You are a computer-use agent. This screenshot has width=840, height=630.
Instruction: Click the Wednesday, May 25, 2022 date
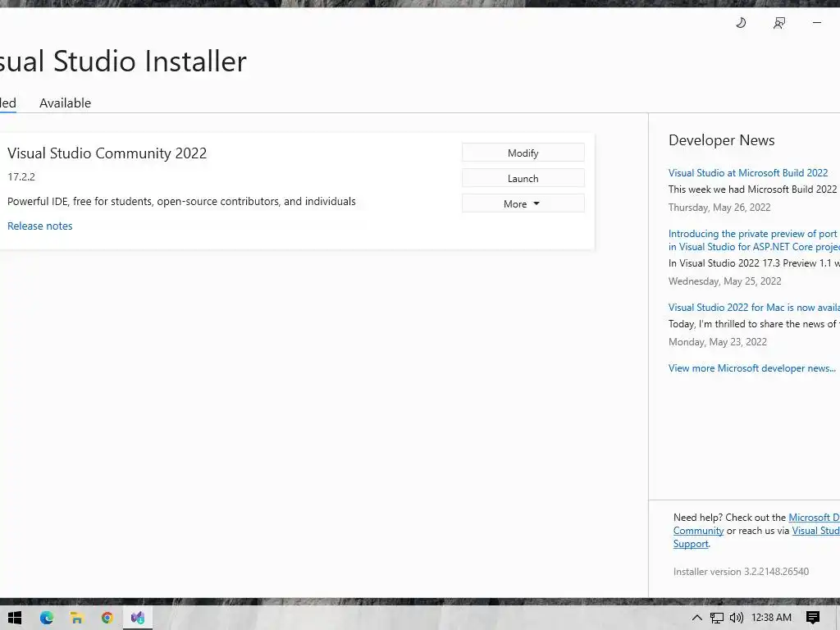pos(725,281)
